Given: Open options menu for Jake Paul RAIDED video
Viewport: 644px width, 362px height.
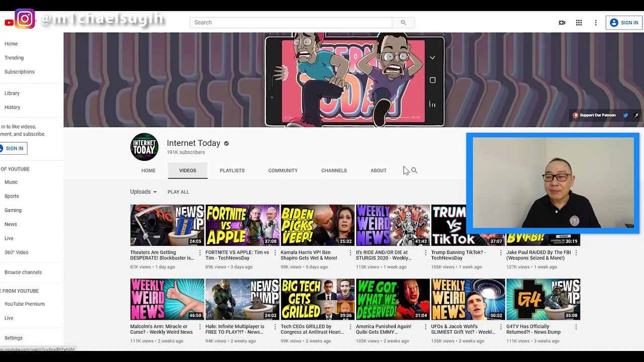Looking at the screenshot, I should [576, 252].
